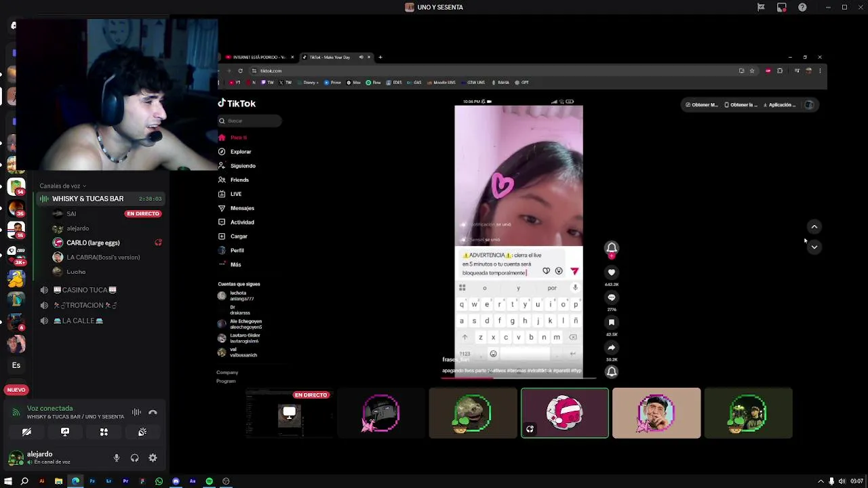Deafen with headphones icon
Screen dimensions: 868x488
134,458
